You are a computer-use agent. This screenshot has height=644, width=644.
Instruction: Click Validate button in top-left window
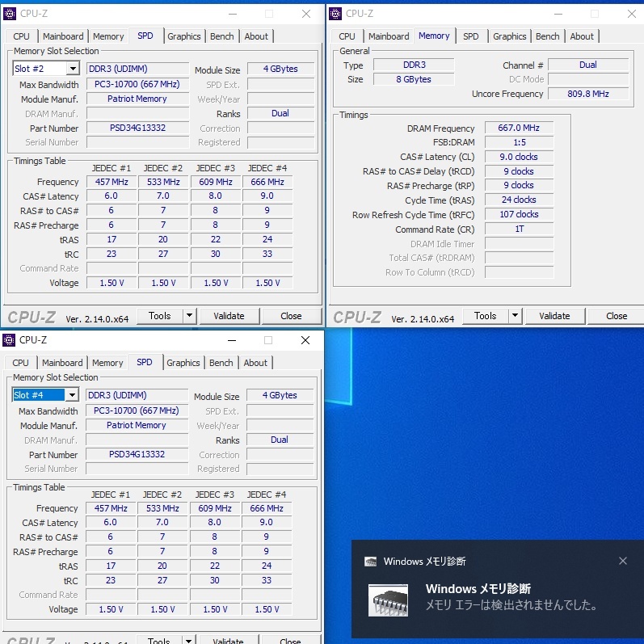click(x=229, y=316)
